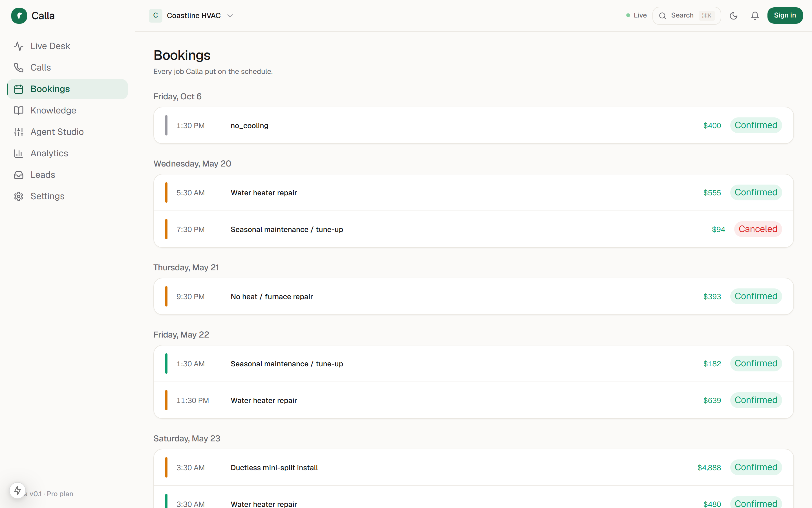
Task: Click the lightning bolt button in the sidebar footer
Action: (17, 491)
